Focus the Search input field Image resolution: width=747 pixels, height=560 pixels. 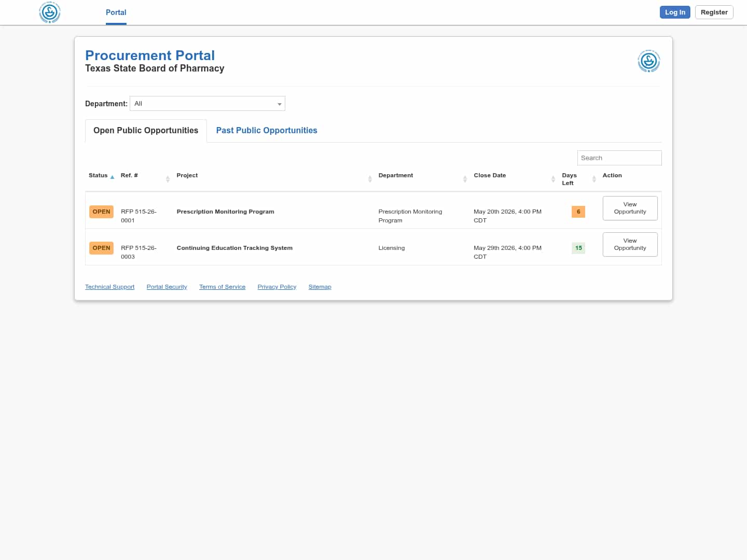point(619,158)
